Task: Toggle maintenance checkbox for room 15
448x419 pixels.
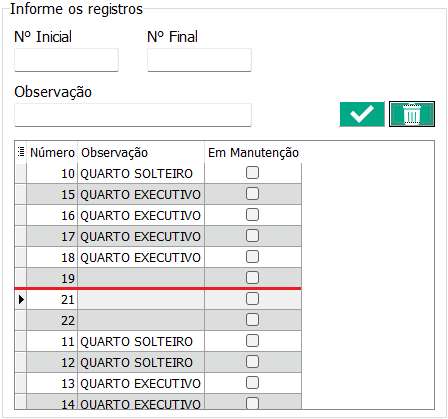Action: coord(252,194)
